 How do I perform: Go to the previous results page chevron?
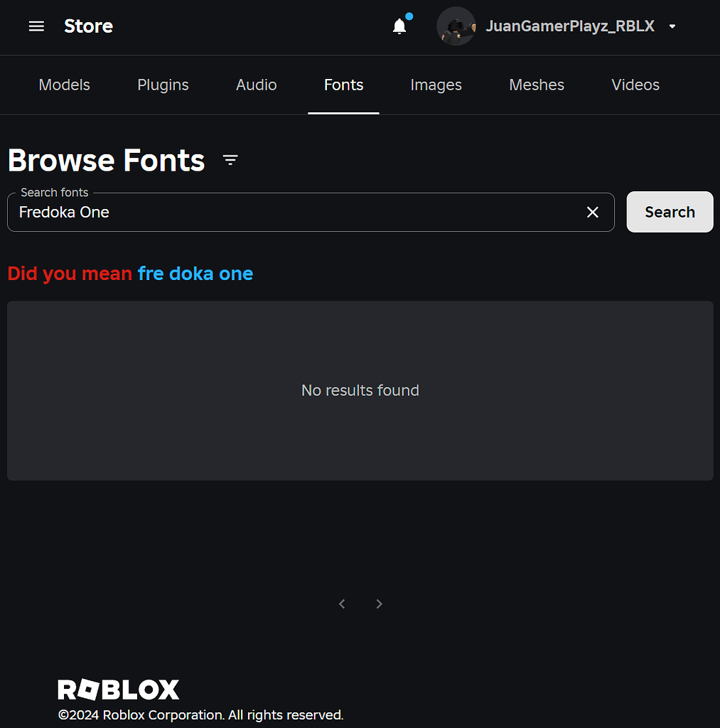pyautogui.click(x=342, y=604)
